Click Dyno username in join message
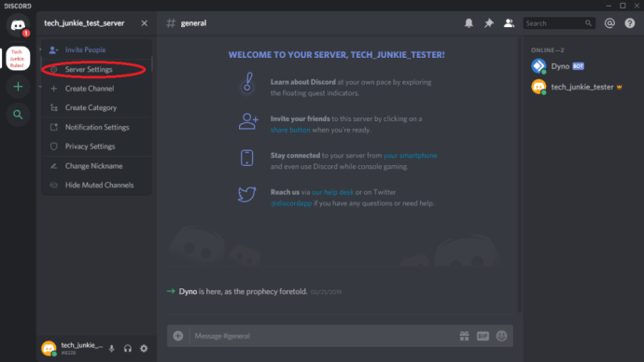Image resolution: width=644 pixels, height=362 pixels. pyautogui.click(x=188, y=291)
